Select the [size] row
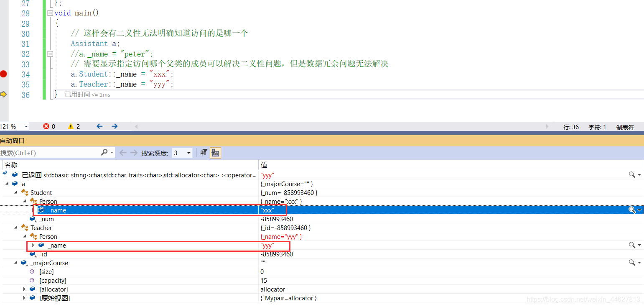 (322, 272)
